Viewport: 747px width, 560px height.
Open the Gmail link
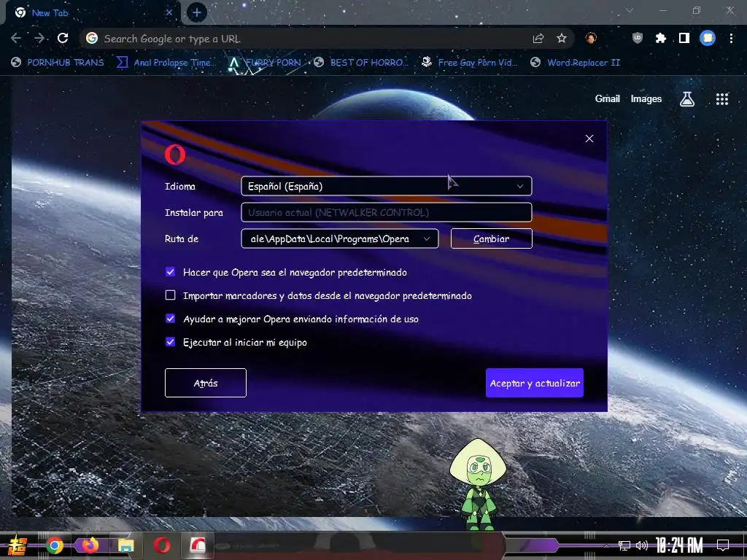[608, 98]
